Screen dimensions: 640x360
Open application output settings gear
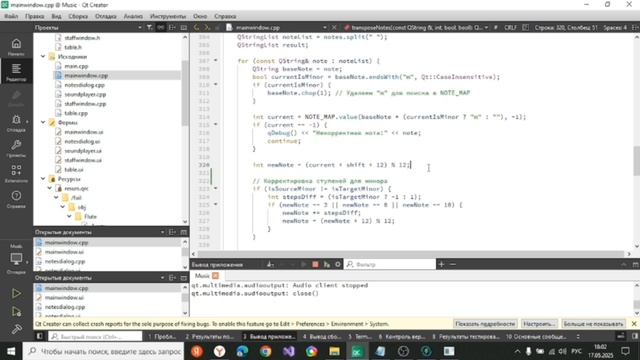coord(338,264)
